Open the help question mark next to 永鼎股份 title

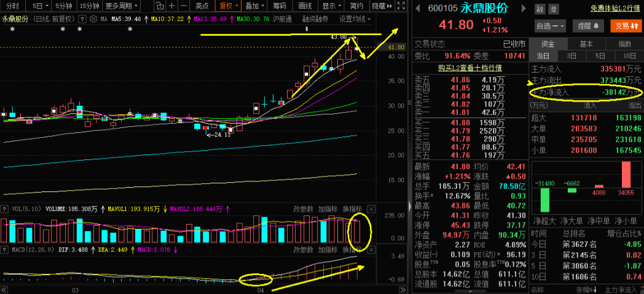tap(82, 19)
